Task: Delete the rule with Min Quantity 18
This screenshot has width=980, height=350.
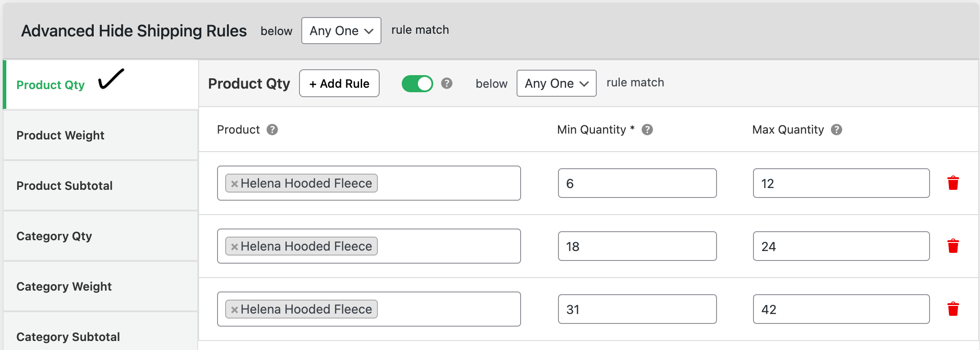Action: click(x=953, y=246)
